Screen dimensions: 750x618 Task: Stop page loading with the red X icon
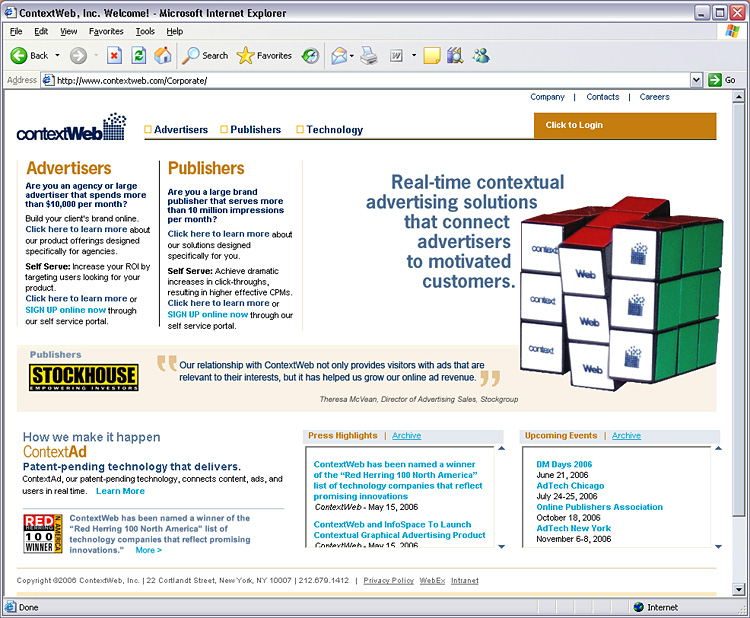tap(114, 55)
